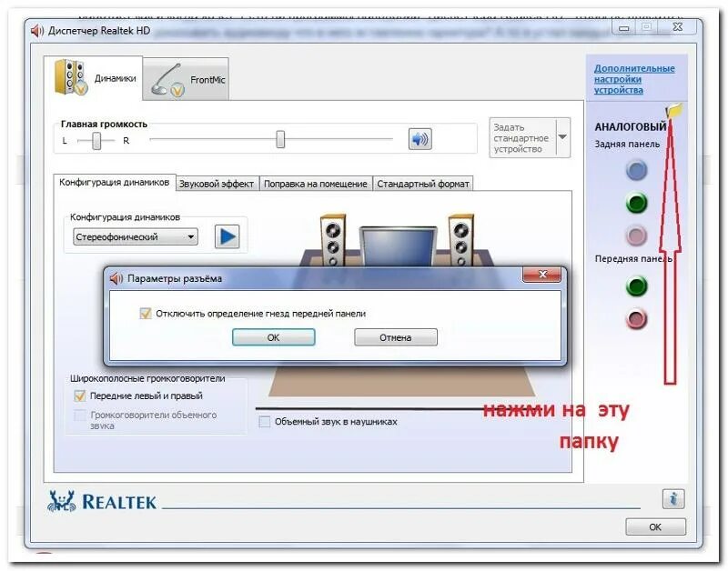
Task: Open the Дополнительные настройки устройства link
Action: pos(634,79)
